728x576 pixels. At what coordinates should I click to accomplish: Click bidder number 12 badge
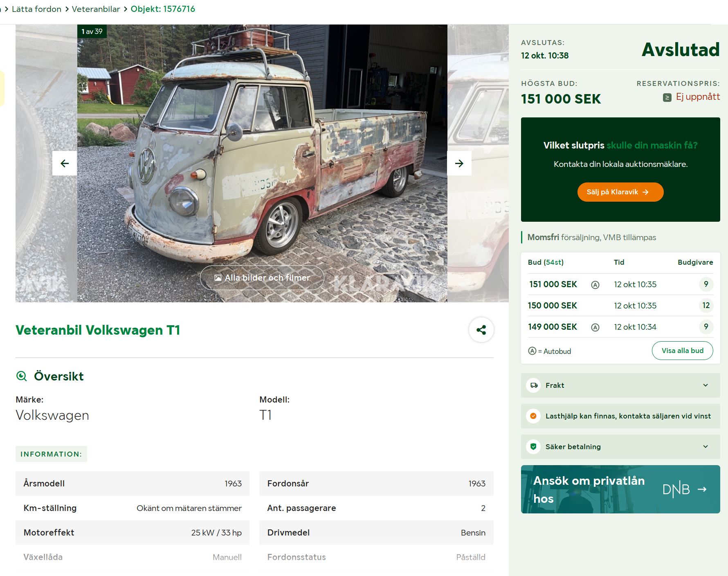pyautogui.click(x=706, y=306)
